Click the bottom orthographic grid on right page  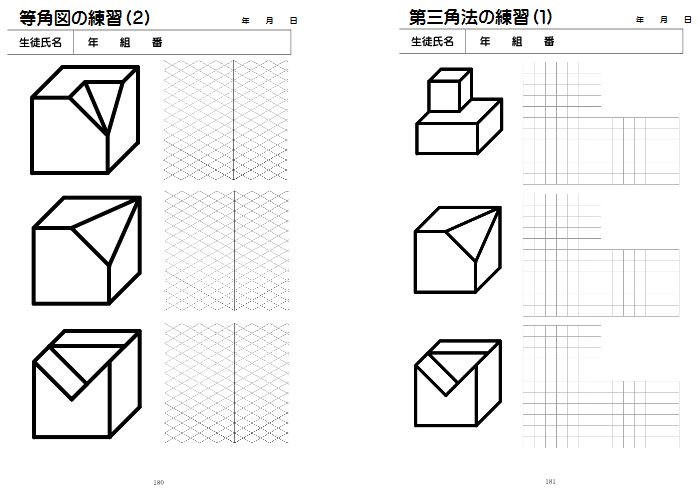click(x=601, y=387)
